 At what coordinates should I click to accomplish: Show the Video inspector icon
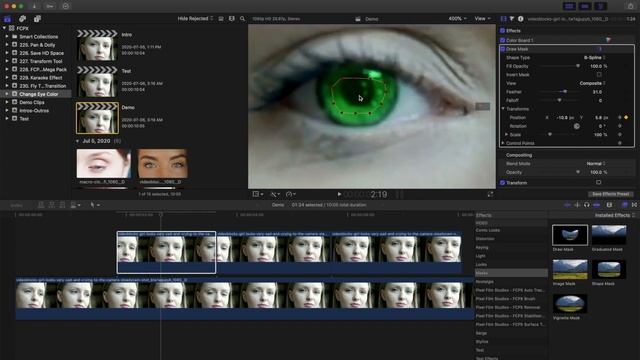[503, 19]
